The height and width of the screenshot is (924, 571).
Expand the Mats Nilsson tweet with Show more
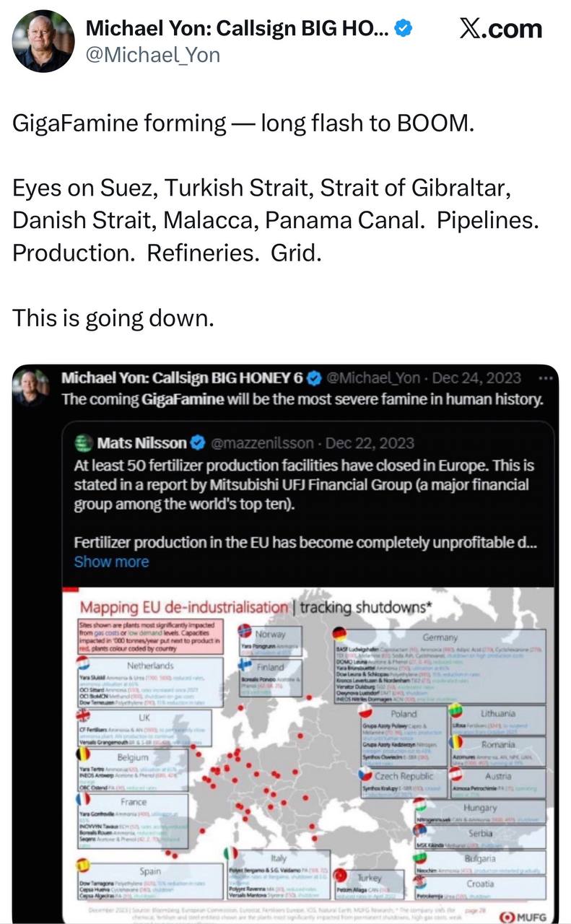point(111,562)
